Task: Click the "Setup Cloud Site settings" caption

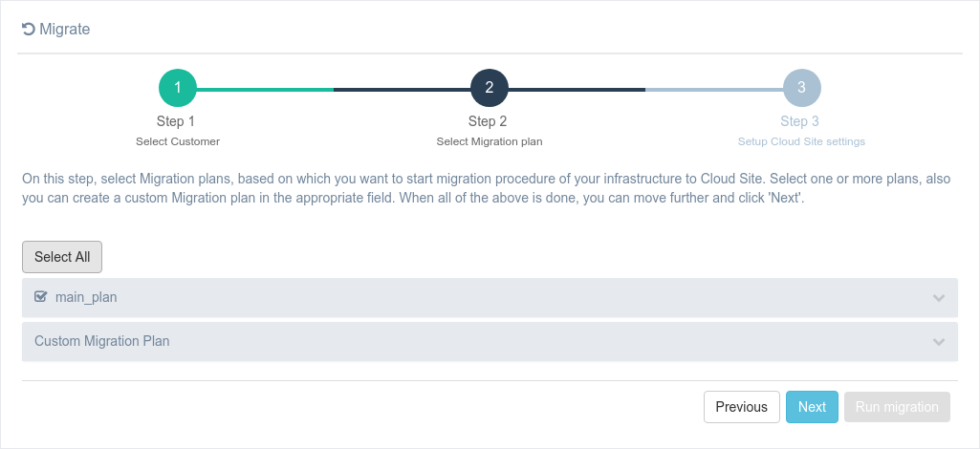Action: tap(801, 141)
